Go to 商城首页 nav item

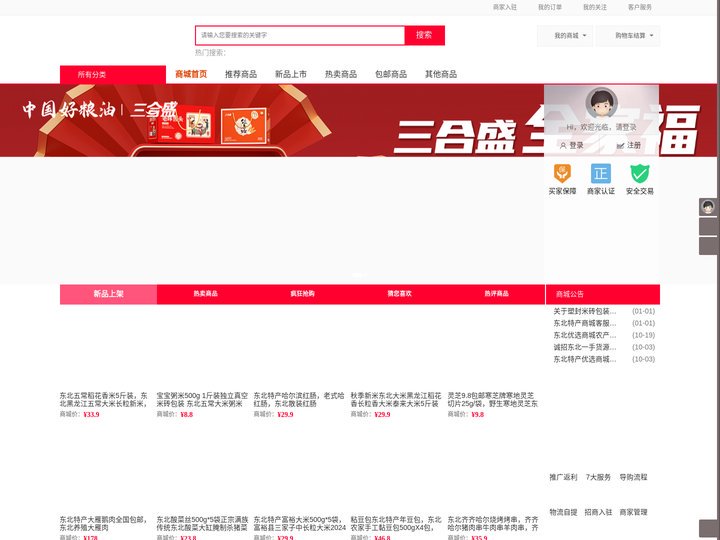coord(191,74)
